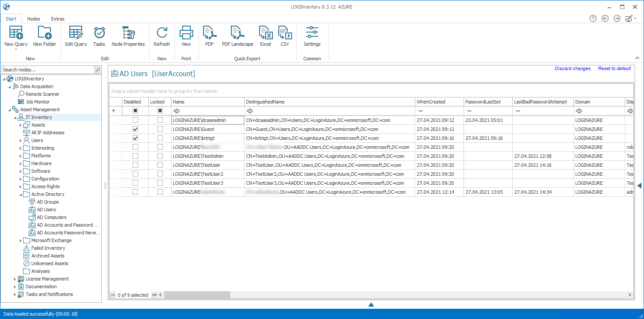Open Failed Inventory node
This screenshot has width=644, height=319.
pyautogui.click(x=48, y=248)
